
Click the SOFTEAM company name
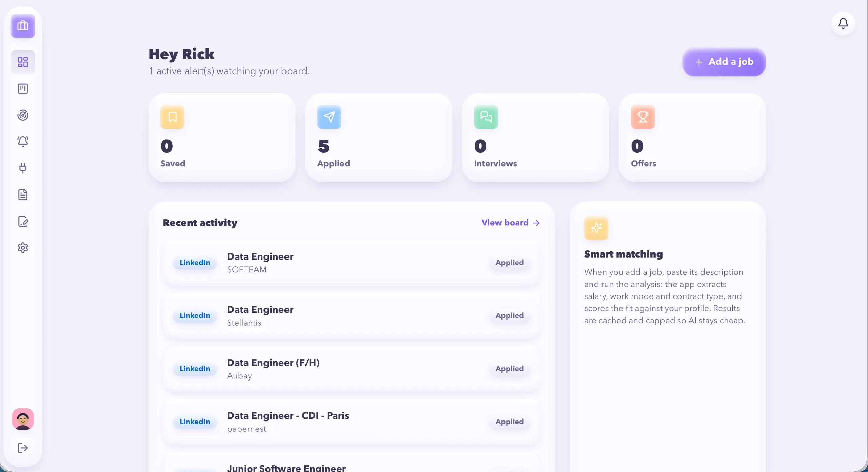tap(246, 270)
